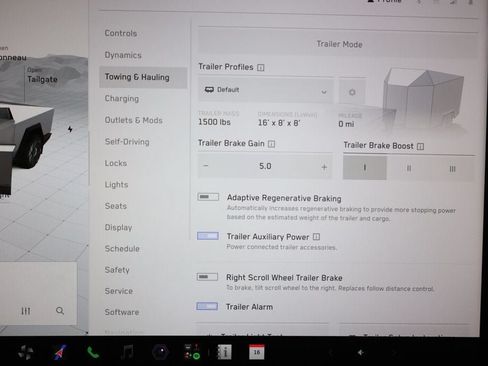The image size is (488, 366).
Task: Expand the Default trailer profile dropdown
Action: (x=266, y=90)
